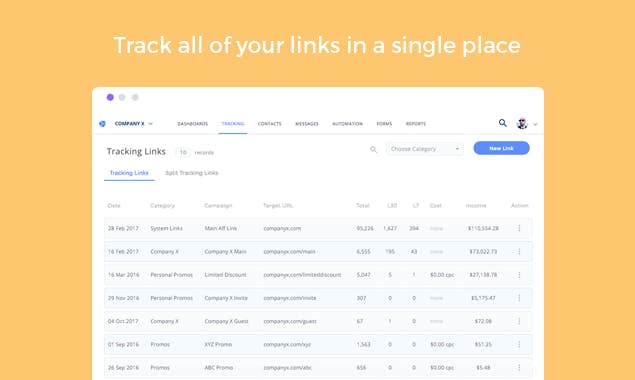Click the companyx.com/invite target URL

point(290,298)
